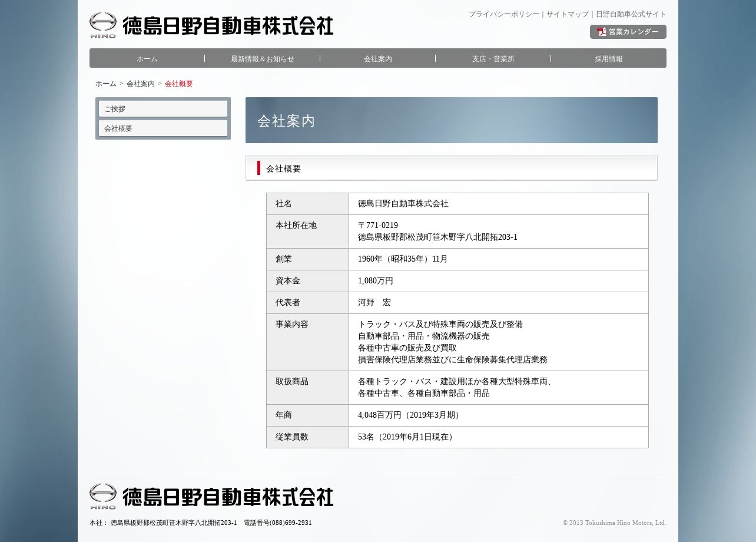Click the postal code 〒771-0219
Image resolution: width=756 pixels, height=542 pixels.
click(x=378, y=226)
